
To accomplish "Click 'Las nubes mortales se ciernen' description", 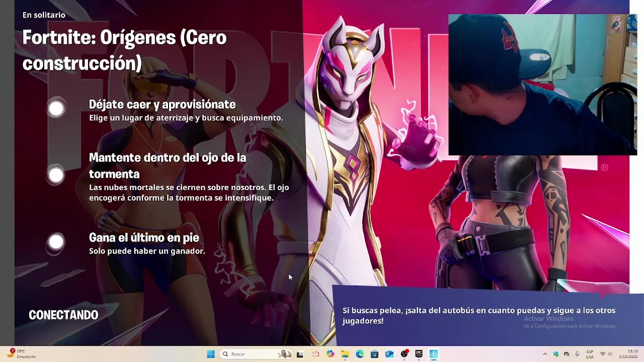I will (x=189, y=193).
